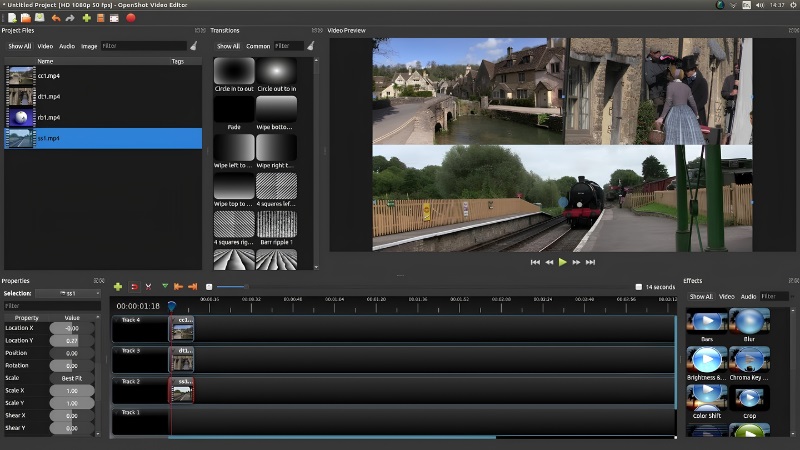This screenshot has width=800, height=450.
Task: Click the Properties filter field
Action: pos(52,306)
